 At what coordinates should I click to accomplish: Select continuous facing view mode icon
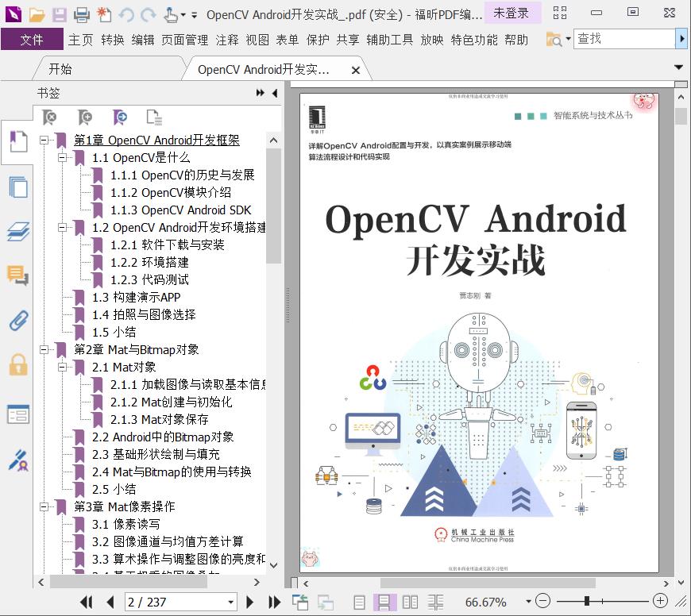[435, 602]
